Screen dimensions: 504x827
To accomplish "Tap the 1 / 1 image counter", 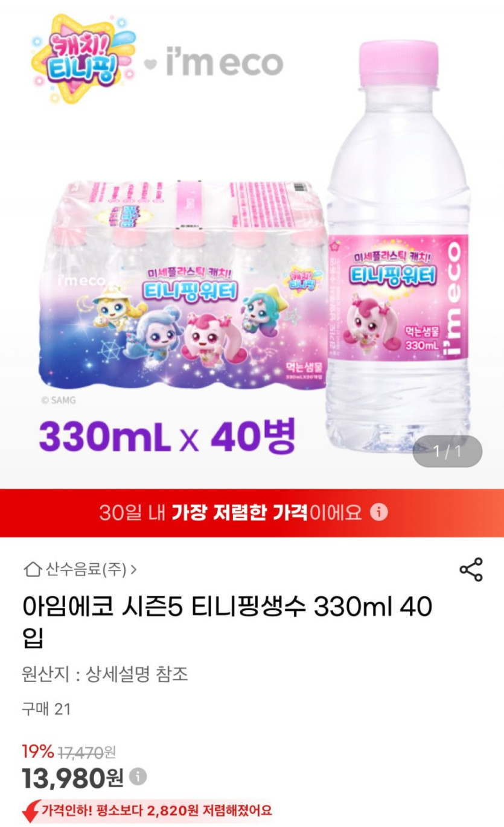I will pos(447,452).
